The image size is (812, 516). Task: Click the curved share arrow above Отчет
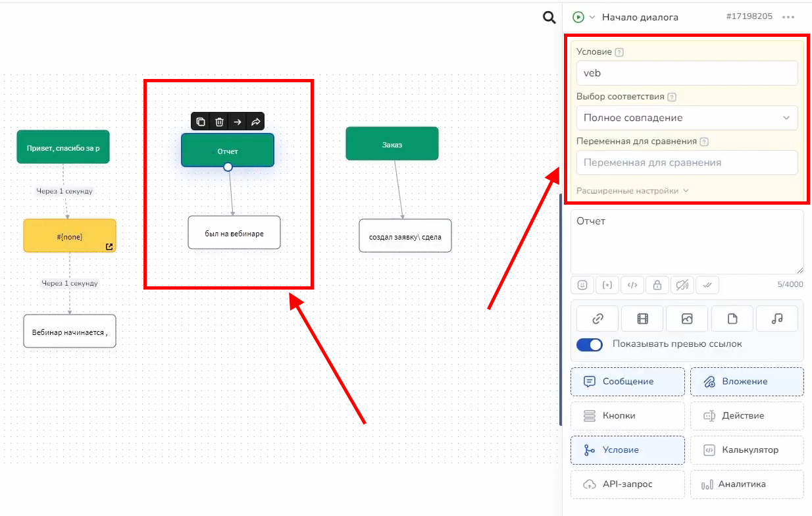(x=256, y=122)
